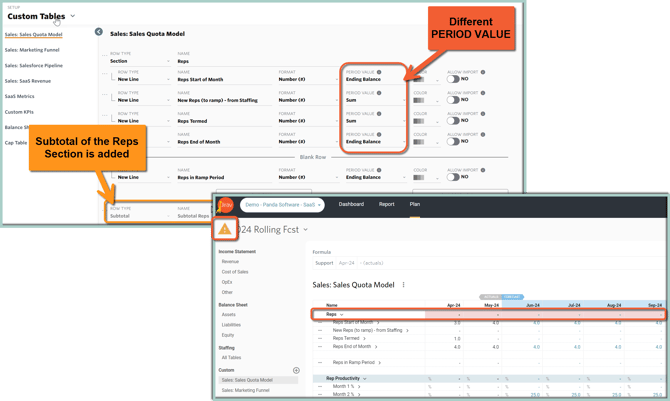Click the dash icon before New Reps row
The width and height of the screenshot is (670, 401).
pyautogui.click(x=321, y=330)
